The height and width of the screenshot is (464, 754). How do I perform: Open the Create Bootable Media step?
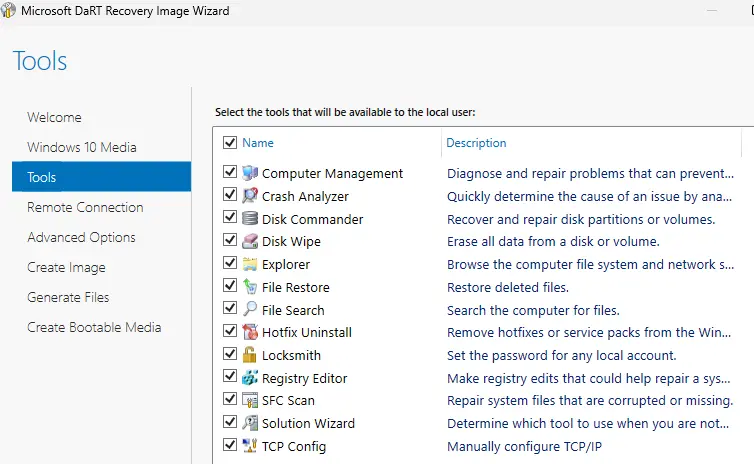94,327
